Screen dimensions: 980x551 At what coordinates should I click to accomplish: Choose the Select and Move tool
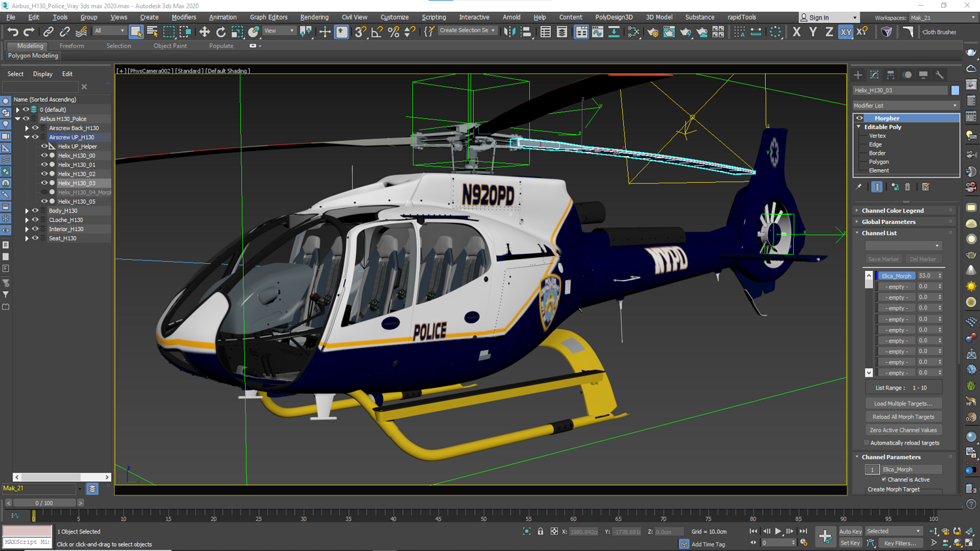[204, 31]
